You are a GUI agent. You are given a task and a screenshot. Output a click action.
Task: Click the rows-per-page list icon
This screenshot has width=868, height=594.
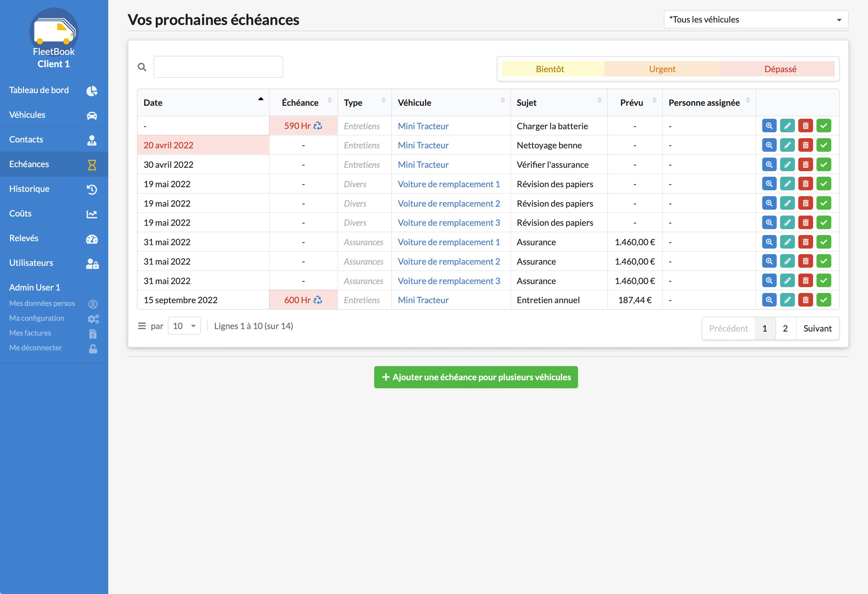point(142,326)
